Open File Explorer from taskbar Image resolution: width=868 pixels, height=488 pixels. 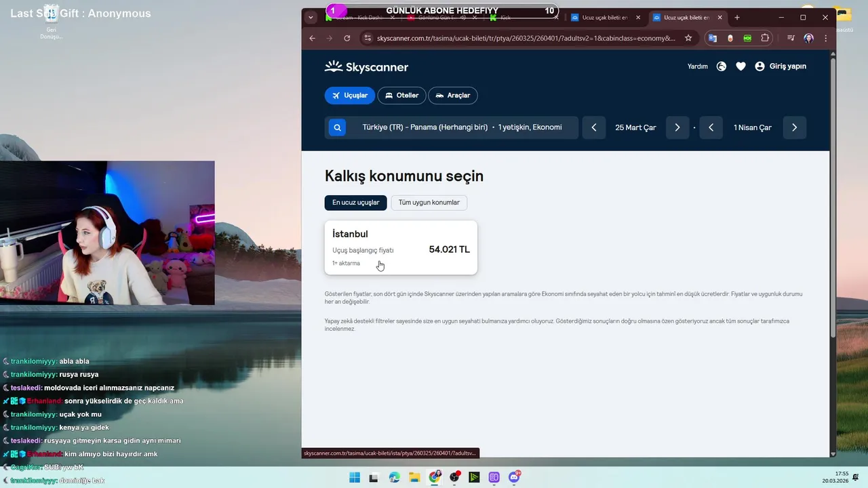414,477
